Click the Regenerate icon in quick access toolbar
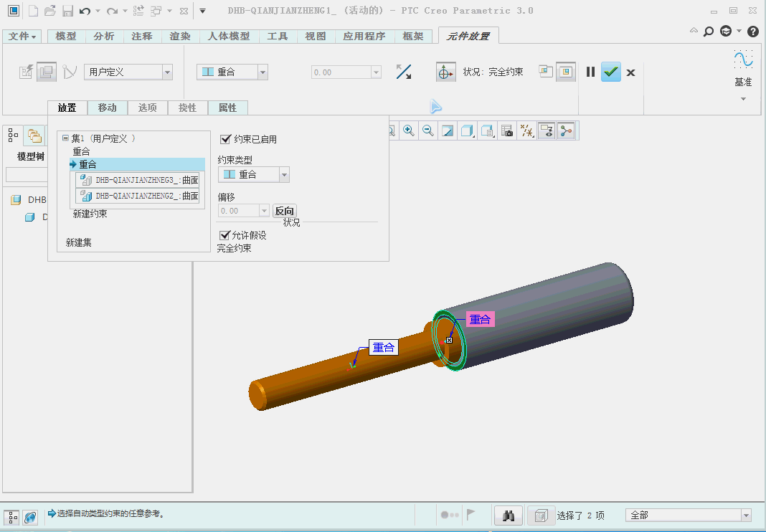 pos(138,11)
